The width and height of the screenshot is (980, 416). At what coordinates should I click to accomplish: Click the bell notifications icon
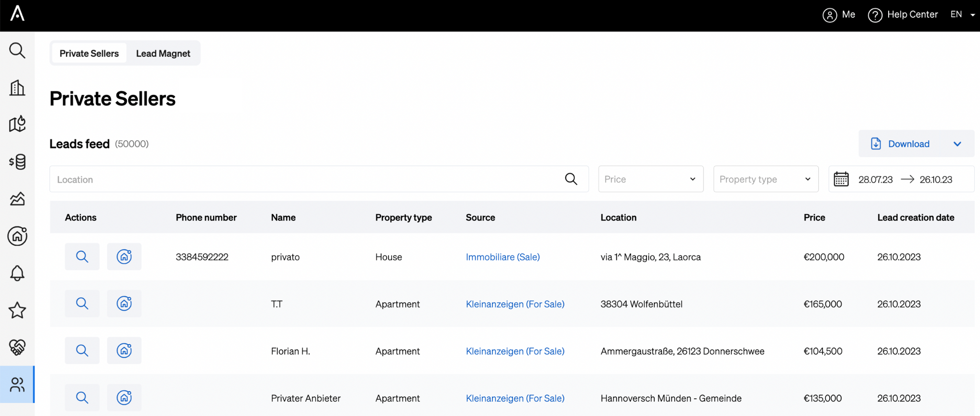pos(17,273)
